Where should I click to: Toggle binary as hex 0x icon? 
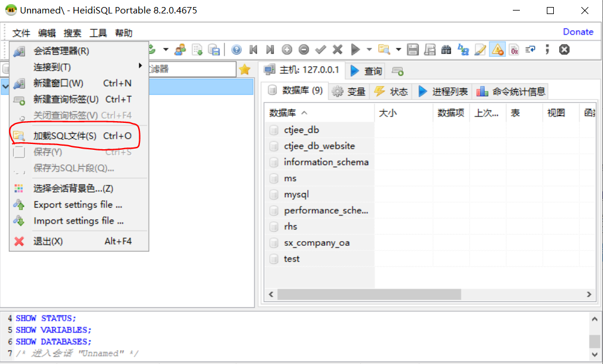coord(514,50)
